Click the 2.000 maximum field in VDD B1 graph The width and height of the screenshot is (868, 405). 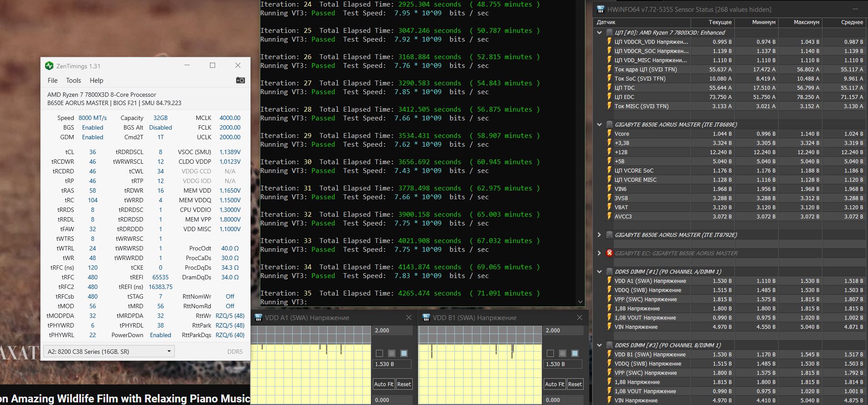(x=563, y=331)
